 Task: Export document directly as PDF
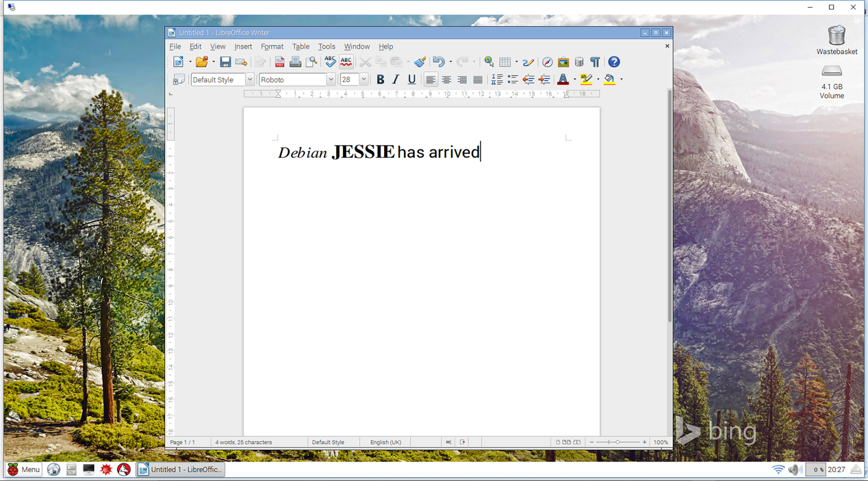pyautogui.click(x=279, y=62)
